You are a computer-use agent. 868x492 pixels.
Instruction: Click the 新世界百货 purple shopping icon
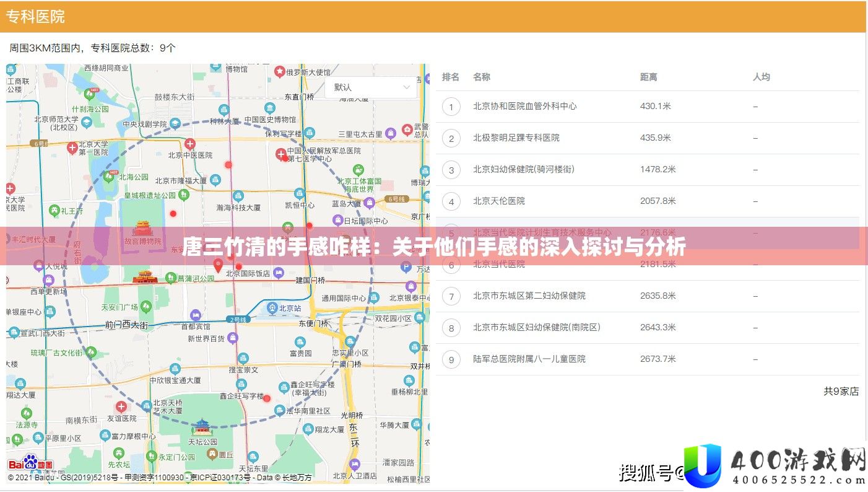tap(233, 338)
